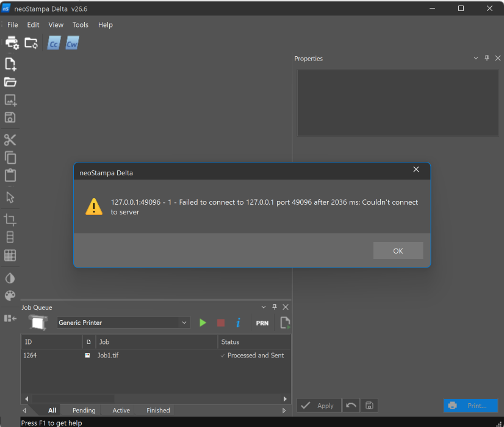Close the Properties panel
The height and width of the screenshot is (427, 504).
pyautogui.click(x=498, y=58)
